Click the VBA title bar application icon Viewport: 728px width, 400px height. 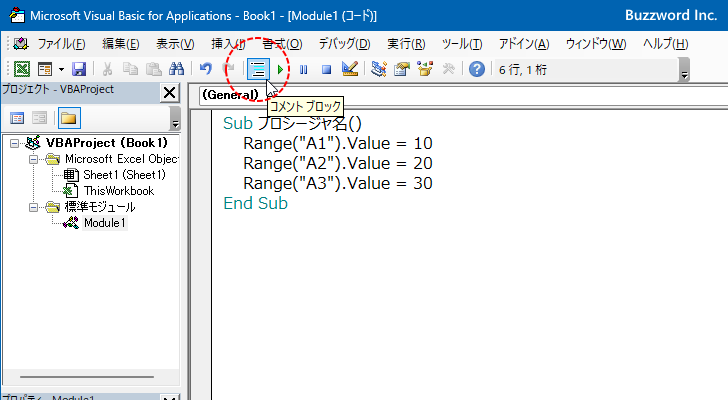(17, 15)
